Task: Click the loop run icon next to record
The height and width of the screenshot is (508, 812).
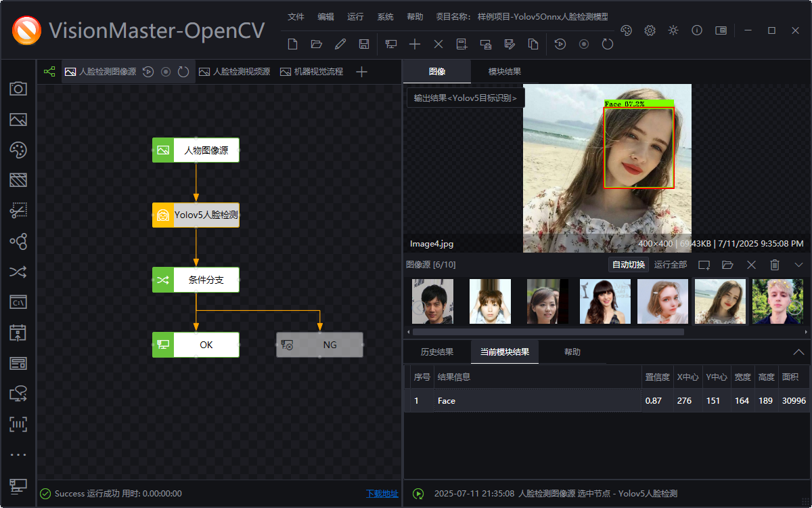Action: pyautogui.click(x=607, y=43)
